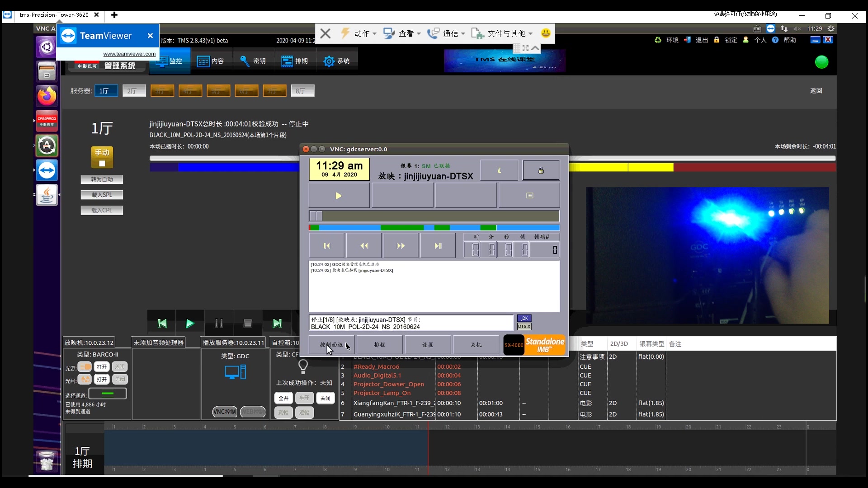Close the TeamViewer toolbar with the X
This screenshot has height=488, width=868.
click(325, 33)
